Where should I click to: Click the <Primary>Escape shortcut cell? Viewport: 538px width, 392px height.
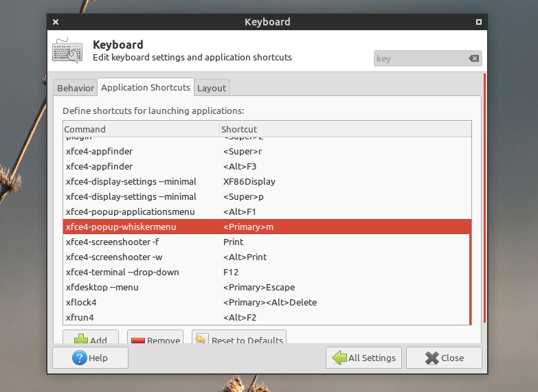[x=259, y=288]
